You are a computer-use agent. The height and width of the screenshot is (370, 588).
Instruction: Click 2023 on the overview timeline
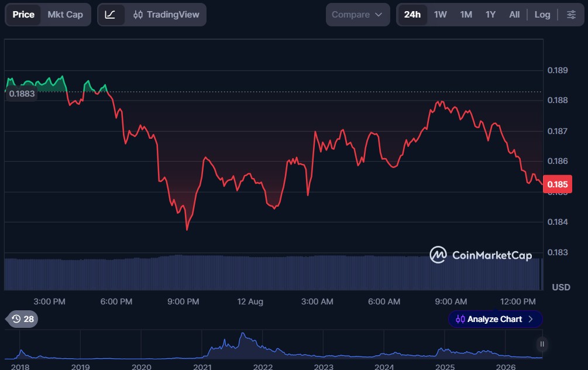tap(323, 366)
